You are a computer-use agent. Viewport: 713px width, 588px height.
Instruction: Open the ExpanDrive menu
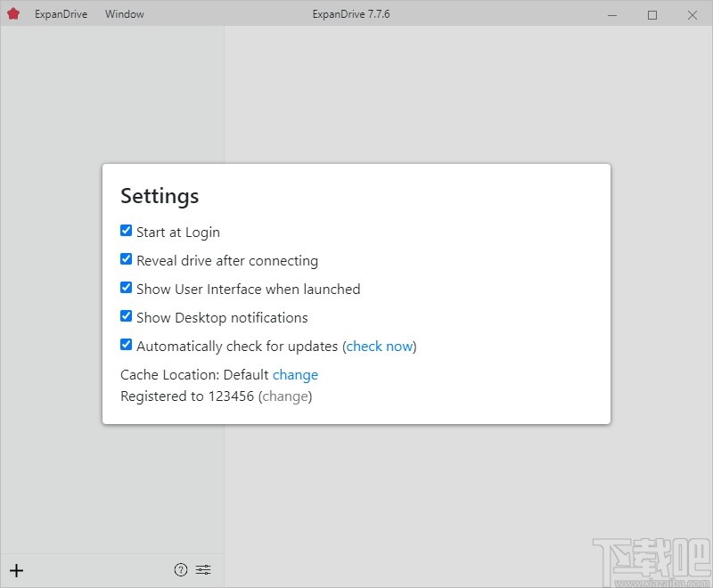(61, 14)
